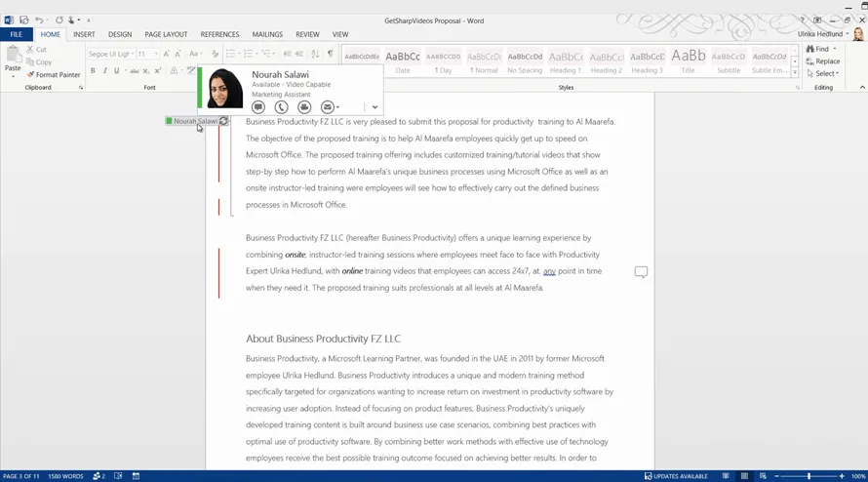868x482 pixels.
Task: Refresh Nourah Salawi's locked section updates
Action: [223, 121]
